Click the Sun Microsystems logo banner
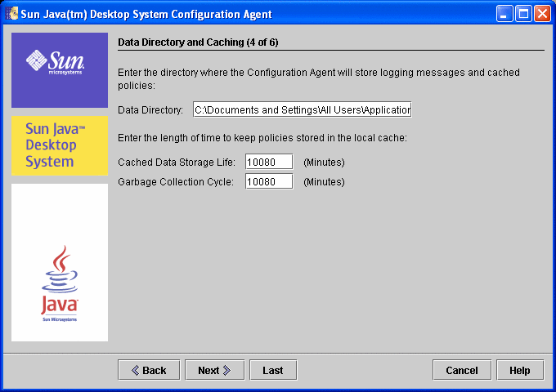This screenshot has width=556, height=392. [60, 70]
